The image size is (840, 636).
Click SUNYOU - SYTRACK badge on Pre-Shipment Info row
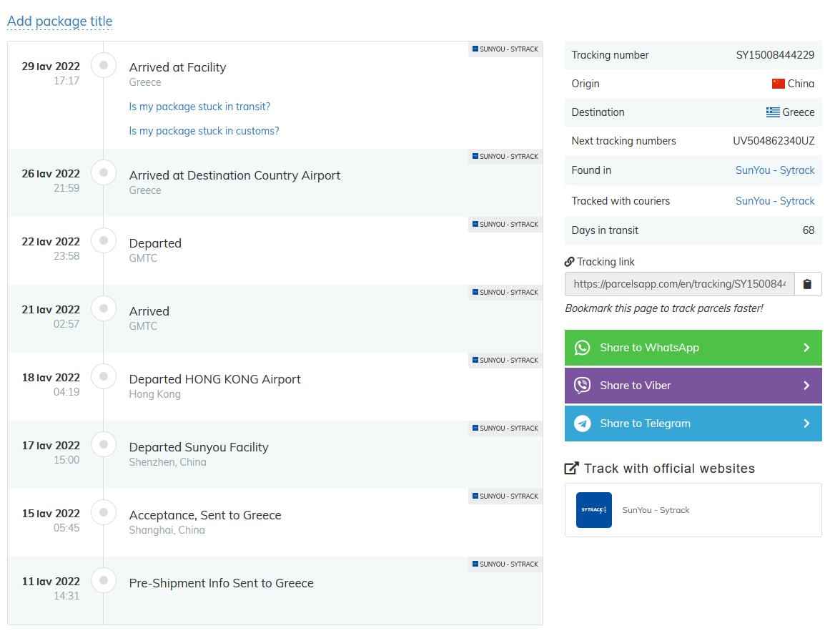505,564
